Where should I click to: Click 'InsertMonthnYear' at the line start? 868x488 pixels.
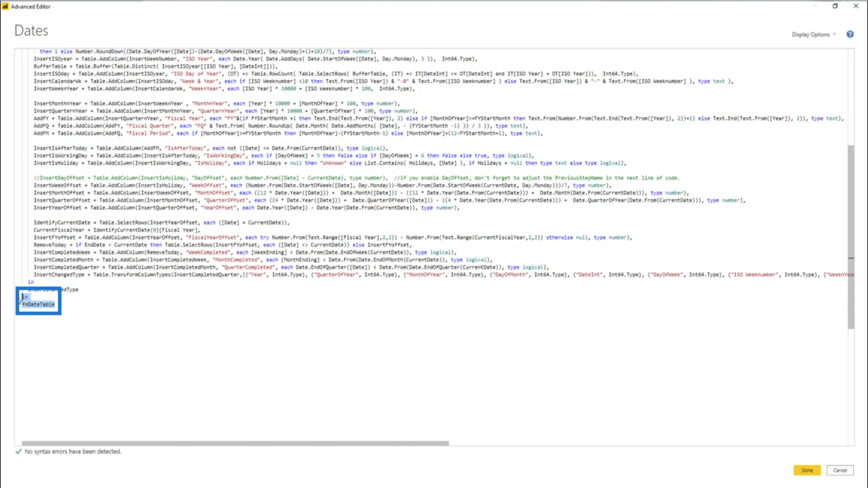tap(58, 103)
